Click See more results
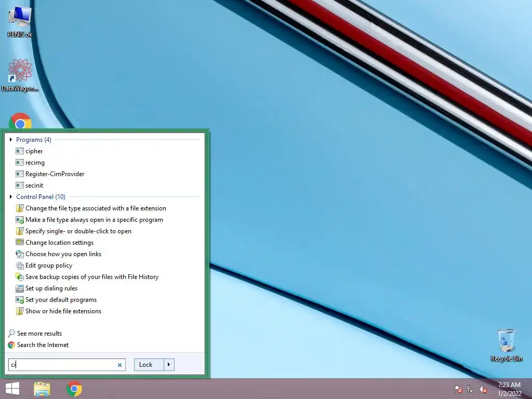This screenshot has width=532, height=399. 35,333
